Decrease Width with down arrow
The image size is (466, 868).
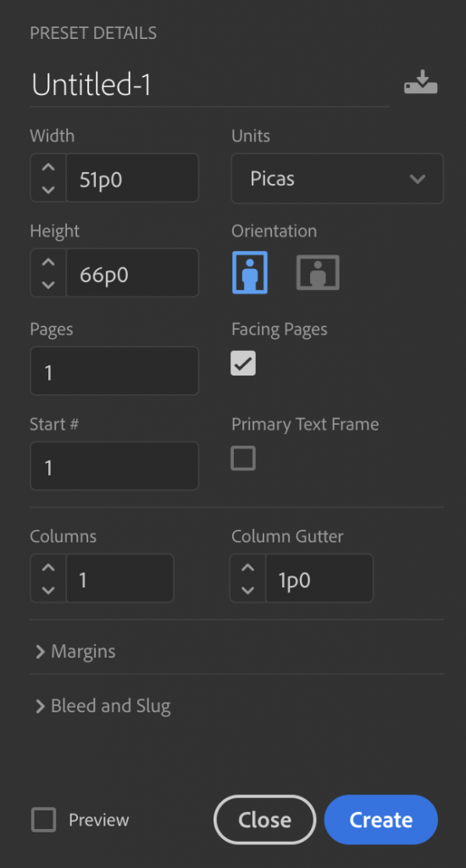tap(48, 189)
